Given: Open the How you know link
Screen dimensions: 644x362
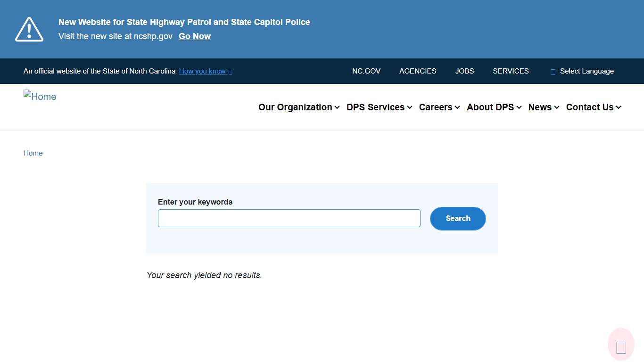Looking at the screenshot, I should point(202,71).
